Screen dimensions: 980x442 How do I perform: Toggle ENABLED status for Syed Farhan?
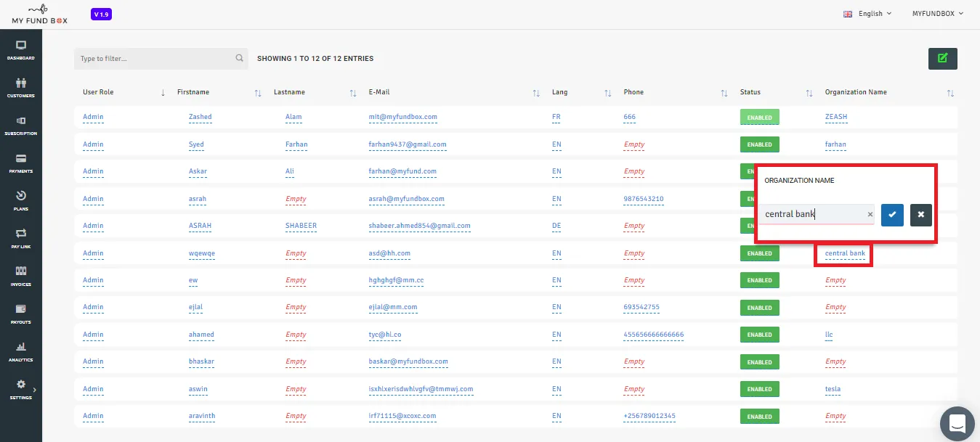759,144
